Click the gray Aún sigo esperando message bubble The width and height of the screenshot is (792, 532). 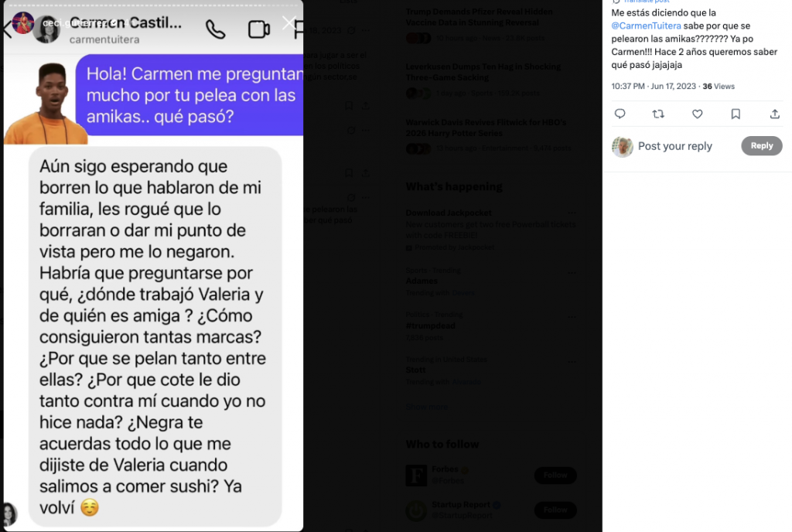click(x=155, y=336)
